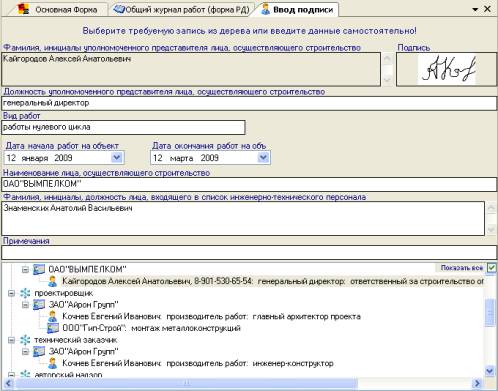Collapse the проектировщик tree node
The image size is (498, 391).
point(11,293)
